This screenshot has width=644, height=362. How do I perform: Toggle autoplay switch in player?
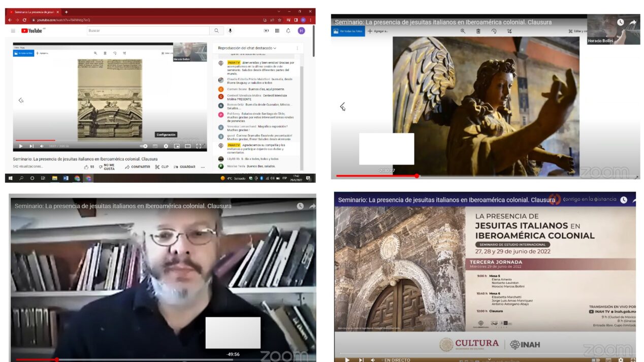pyautogui.click(x=144, y=146)
